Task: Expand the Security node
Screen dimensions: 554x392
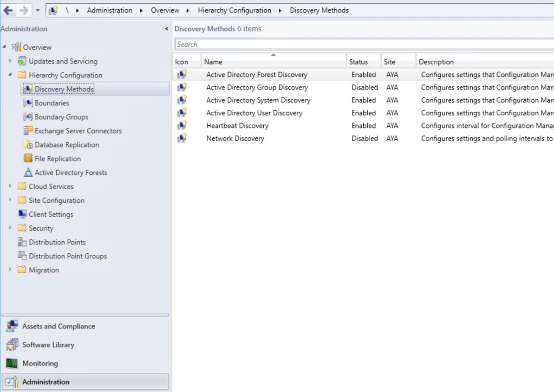Action: (10, 228)
